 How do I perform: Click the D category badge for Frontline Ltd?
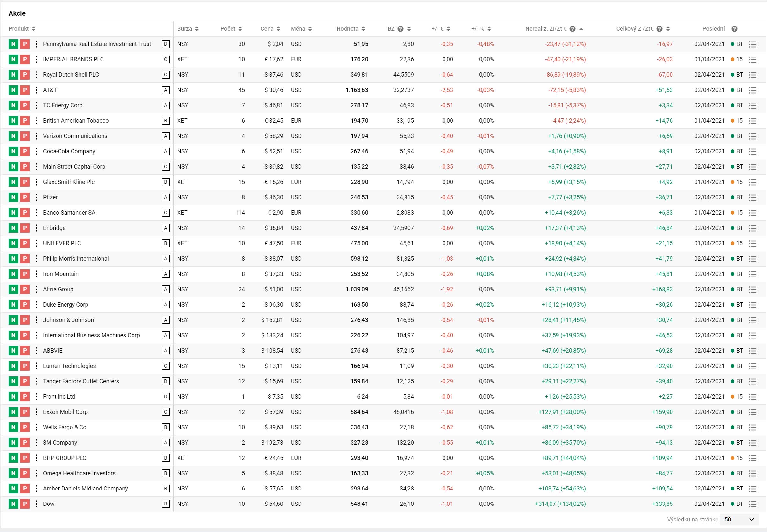(166, 397)
